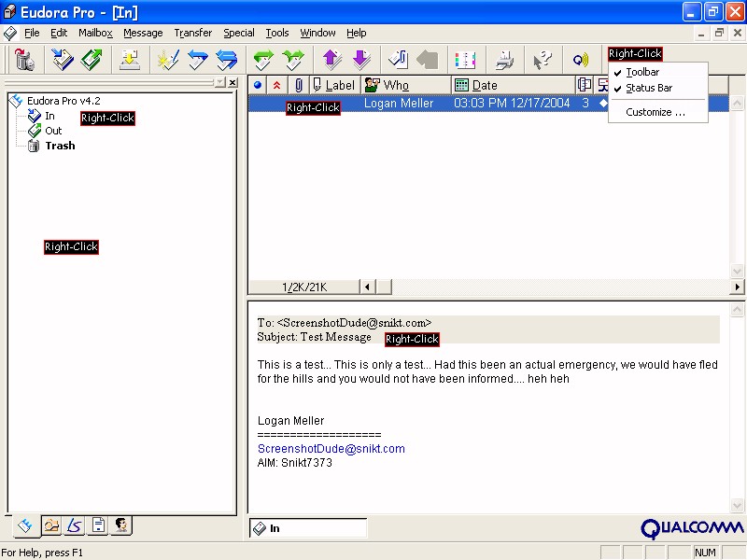Switch to the Signatures panel tab
747x560 pixels.
point(75,525)
